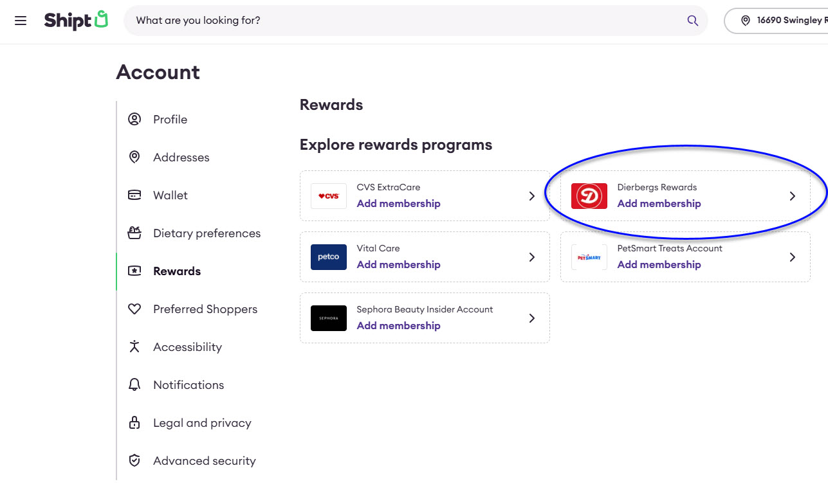Open the Wallet section
Screen dimensions: 828x504
(x=170, y=195)
